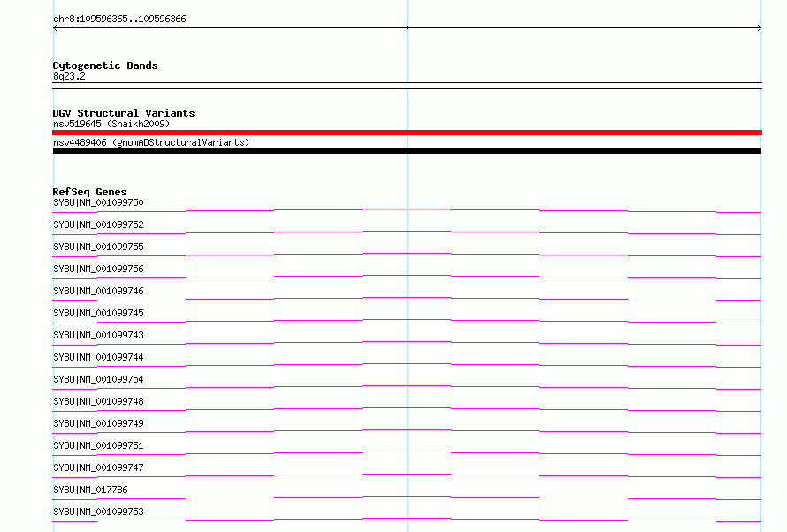Click the black nsv4489406 variant bar

coord(407,151)
